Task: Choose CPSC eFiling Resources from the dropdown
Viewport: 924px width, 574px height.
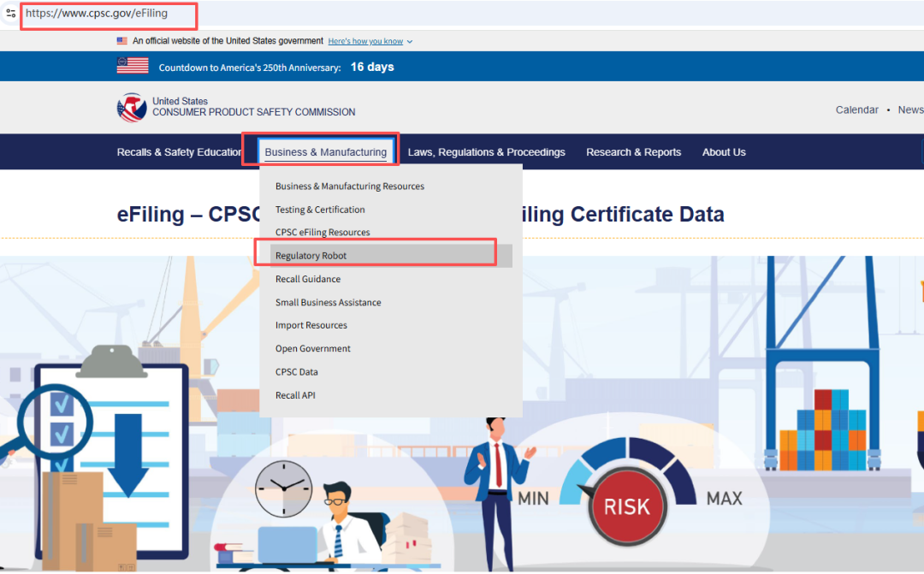Action: coord(323,232)
